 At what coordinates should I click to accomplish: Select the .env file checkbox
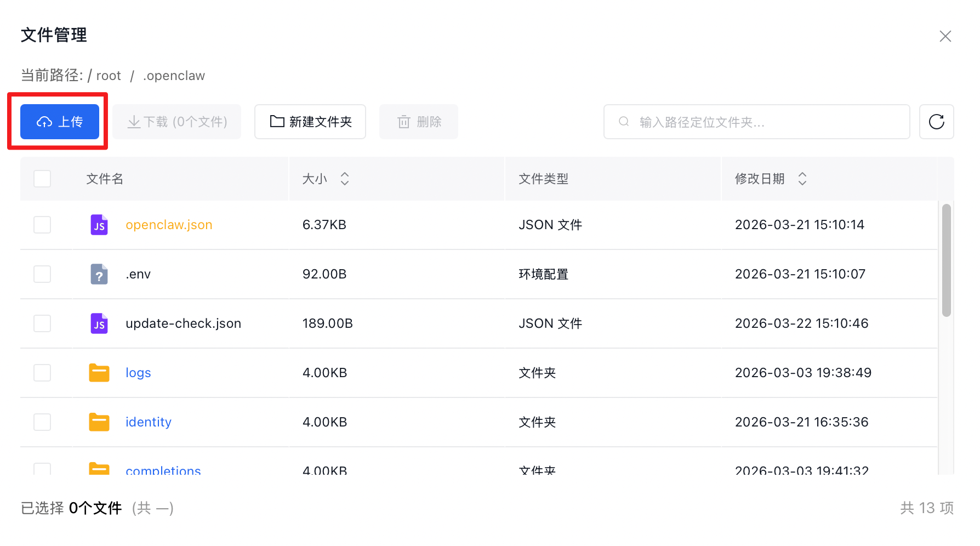coord(42,274)
